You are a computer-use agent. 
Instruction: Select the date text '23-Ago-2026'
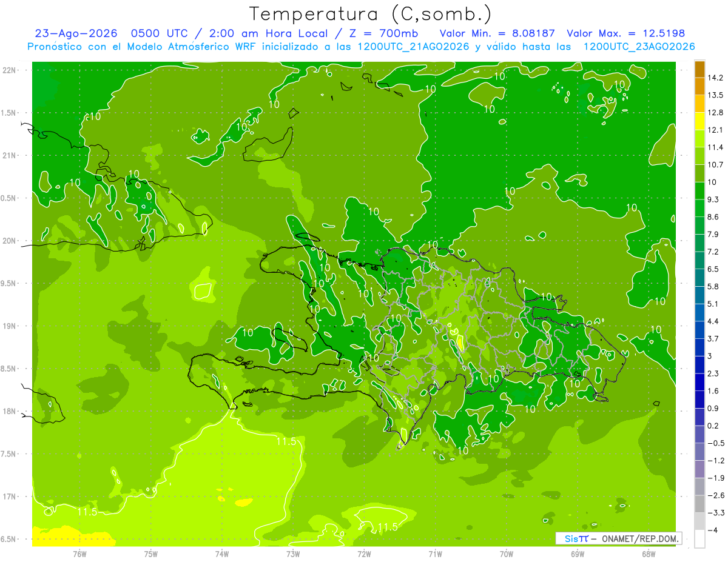pos(77,34)
